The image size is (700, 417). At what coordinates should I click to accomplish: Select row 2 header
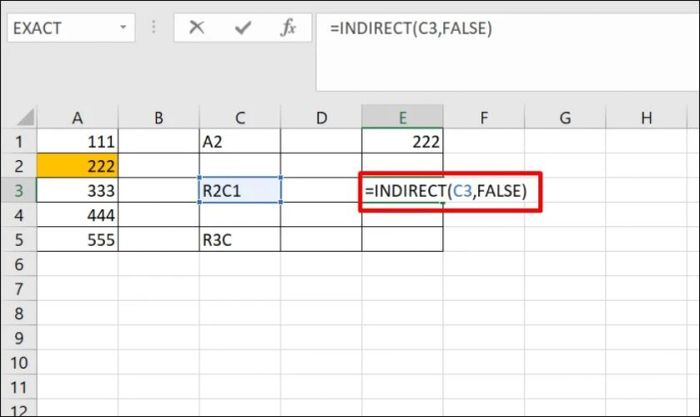(x=19, y=166)
